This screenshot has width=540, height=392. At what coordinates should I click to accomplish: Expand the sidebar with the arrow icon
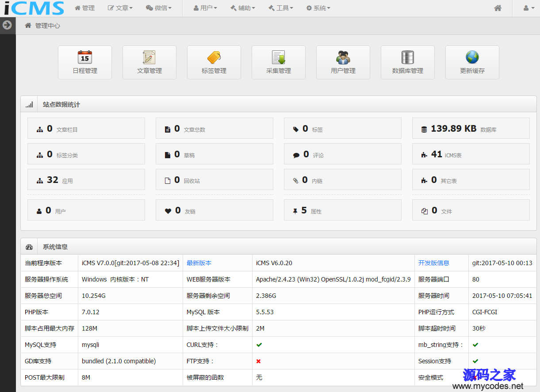(7, 25)
